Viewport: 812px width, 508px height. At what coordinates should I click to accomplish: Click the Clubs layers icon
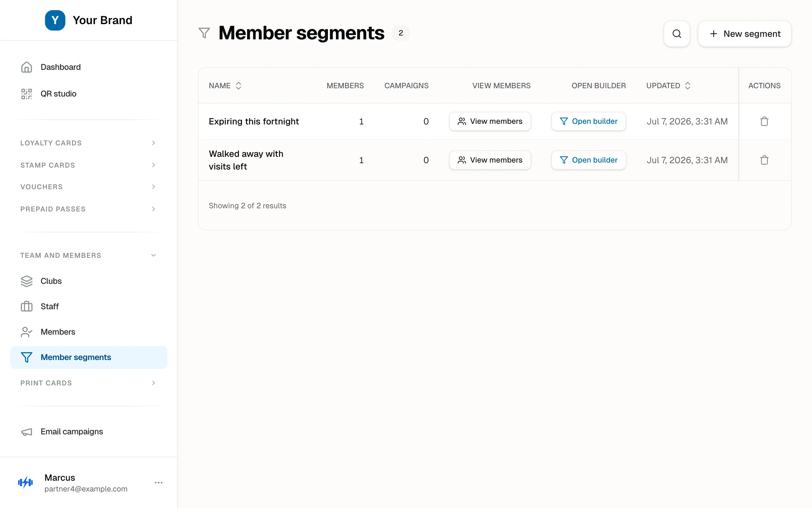27,281
